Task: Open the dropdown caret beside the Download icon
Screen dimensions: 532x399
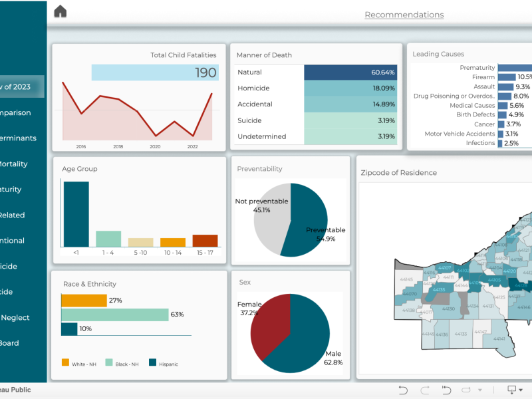Action: coord(521,390)
